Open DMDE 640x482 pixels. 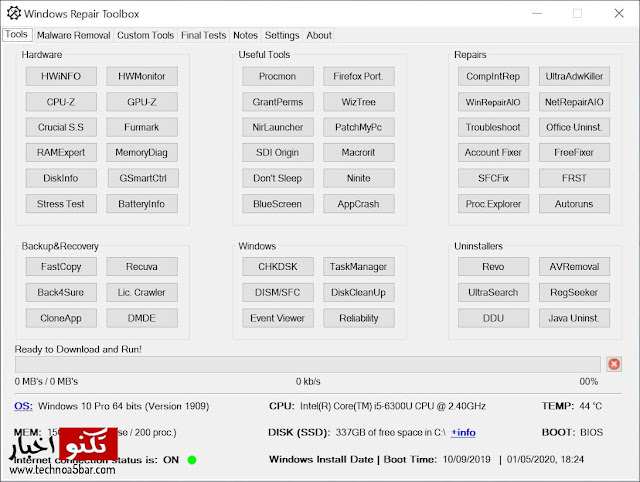142,318
